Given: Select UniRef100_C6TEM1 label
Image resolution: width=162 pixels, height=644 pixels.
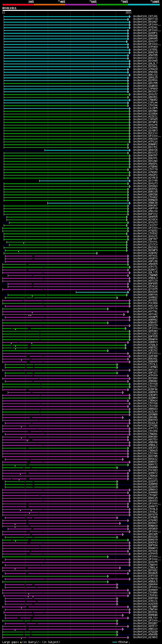Looking at the screenshot, I should click(x=145, y=50).
